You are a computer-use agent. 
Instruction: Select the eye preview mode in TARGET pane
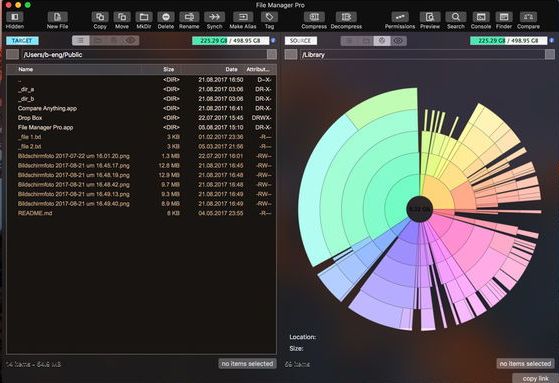pos(130,41)
